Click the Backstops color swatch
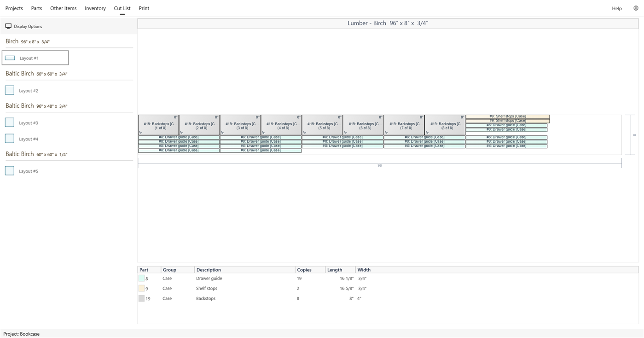 (x=142, y=298)
